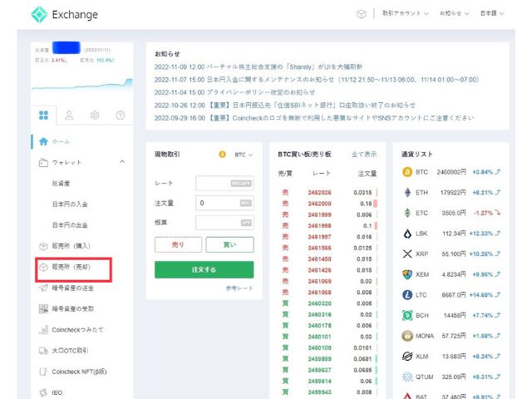The height and width of the screenshot is (399, 532).
Task: Open 暗号資産の送金 in sidebar
Action: tap(72, 288)
